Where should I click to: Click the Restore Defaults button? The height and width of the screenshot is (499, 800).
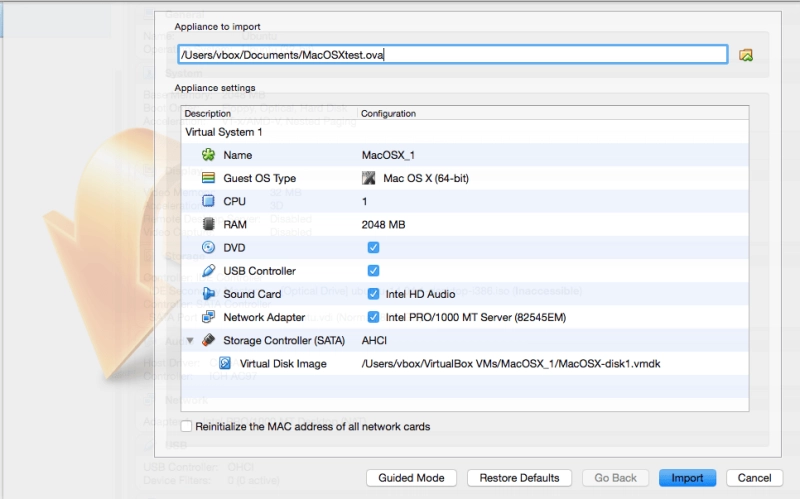[519, 478]
